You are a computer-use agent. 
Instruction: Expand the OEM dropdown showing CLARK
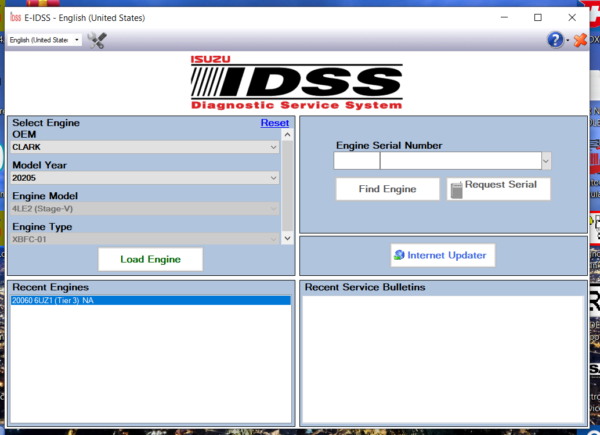145,147
